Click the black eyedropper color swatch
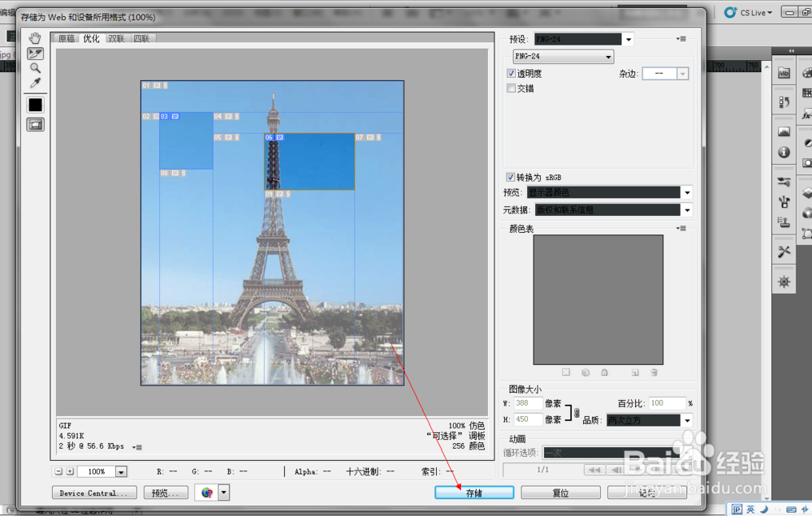 35,105
